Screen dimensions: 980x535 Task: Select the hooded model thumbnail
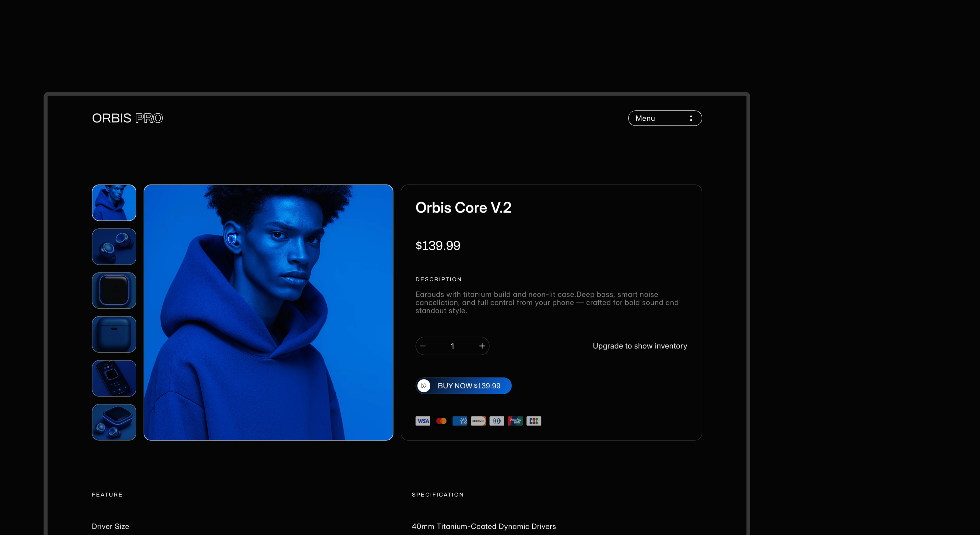[x=114, y=203]
